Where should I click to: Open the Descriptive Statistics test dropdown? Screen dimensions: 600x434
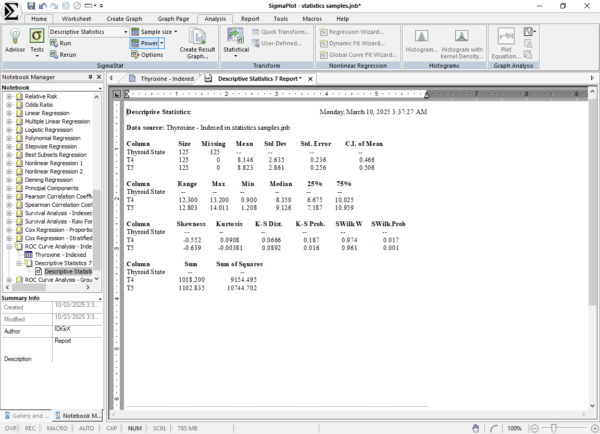coord(126,32)
